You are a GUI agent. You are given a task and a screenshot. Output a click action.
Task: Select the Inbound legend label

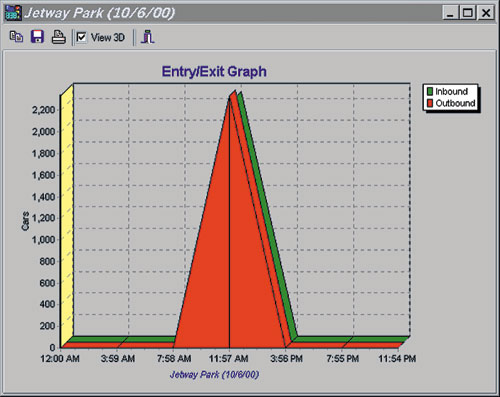coord(451,91)
